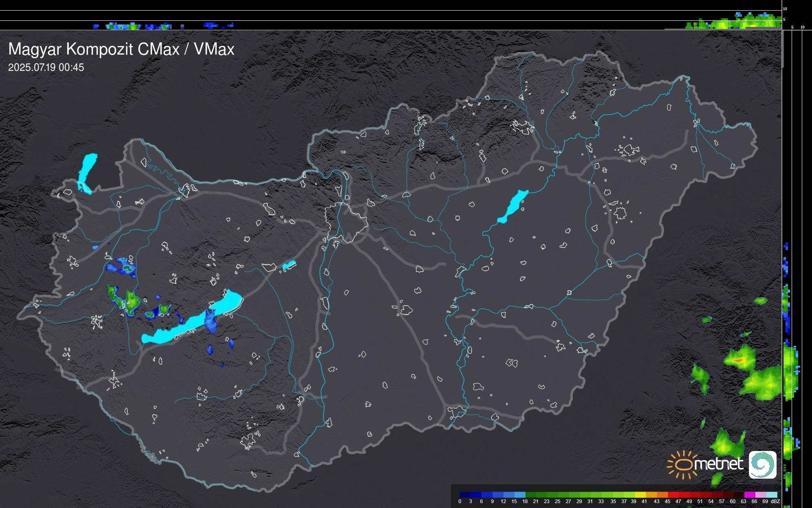Image resolution: width=812 pixels, height=508 pixels.
Task: Click the Magyar Kompozit CMax / VMax title
Action: pos(121,49)
